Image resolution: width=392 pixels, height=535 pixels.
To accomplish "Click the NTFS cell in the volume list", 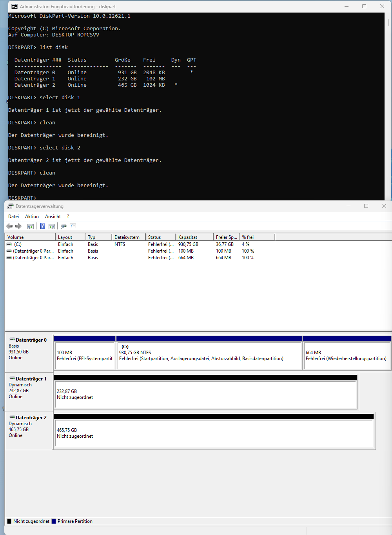I will (120, 244).
